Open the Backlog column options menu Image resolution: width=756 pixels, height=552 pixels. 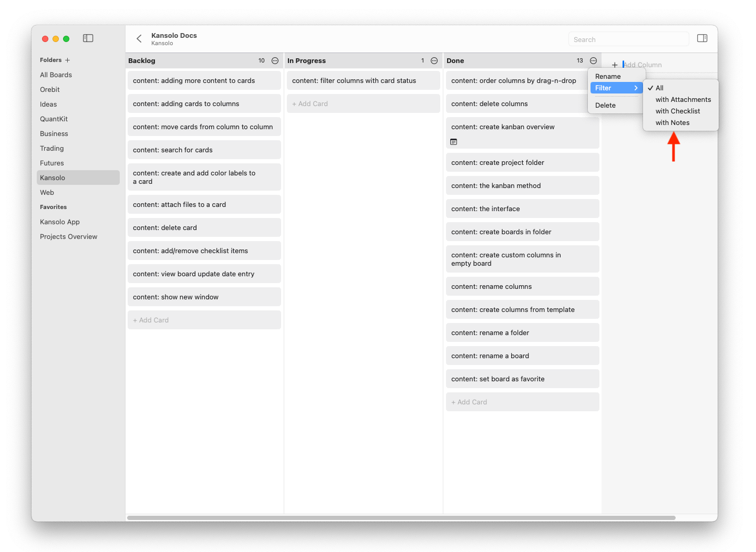[x=275, y=61]
